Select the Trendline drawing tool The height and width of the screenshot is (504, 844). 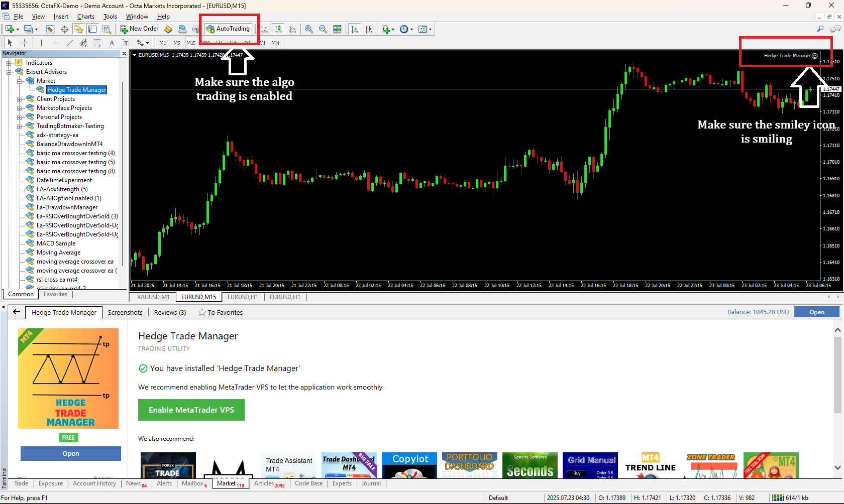70,43
